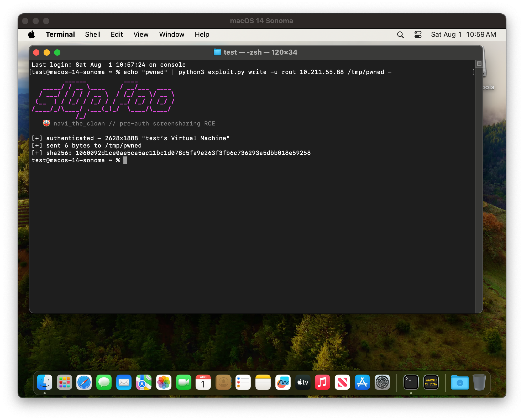The width and height of the screenshot is (524, 420).
Task: Open App Store from the Dock
Action: tap(362, 382)
